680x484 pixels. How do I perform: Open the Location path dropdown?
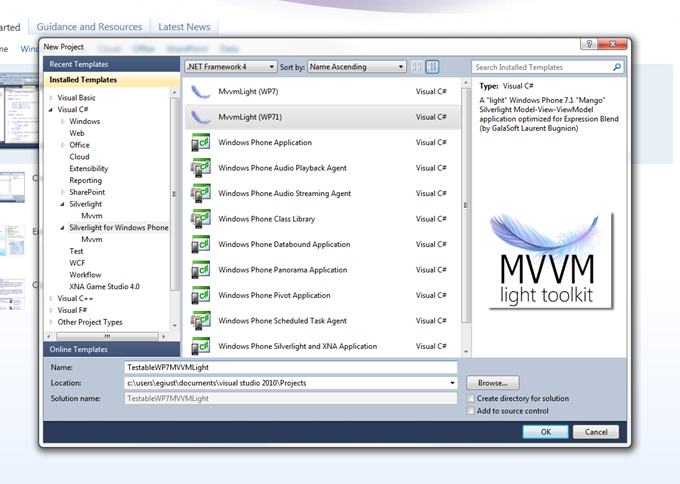point(452,383)
